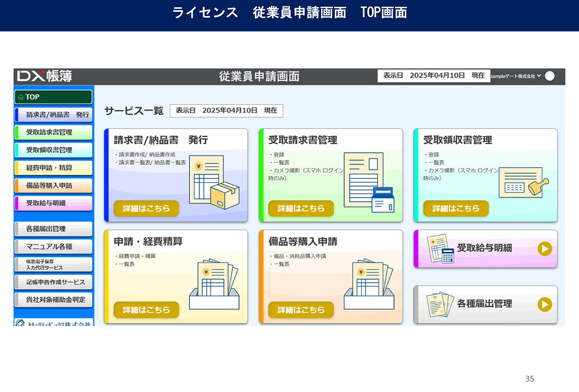The height and width of the screenshot is (392, 579).
Task: Click 備品・消耗品購入申請 bullet text
Action: click(x=297, y=256)
